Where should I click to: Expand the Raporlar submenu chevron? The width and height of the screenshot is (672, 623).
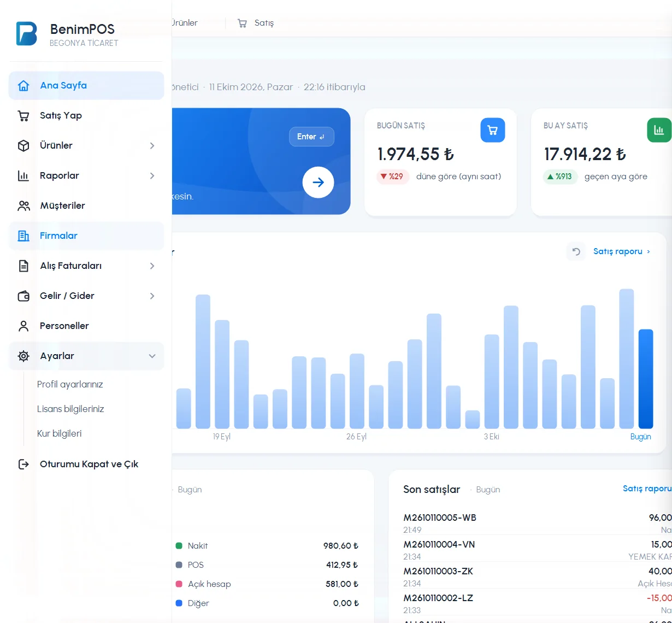point(152,176)
